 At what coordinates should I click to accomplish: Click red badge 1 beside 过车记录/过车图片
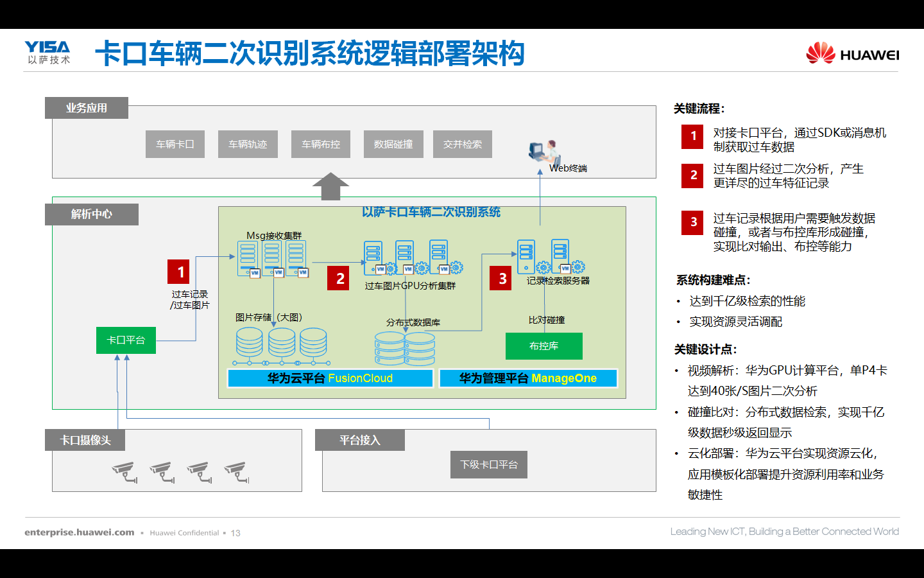[178, 272]
